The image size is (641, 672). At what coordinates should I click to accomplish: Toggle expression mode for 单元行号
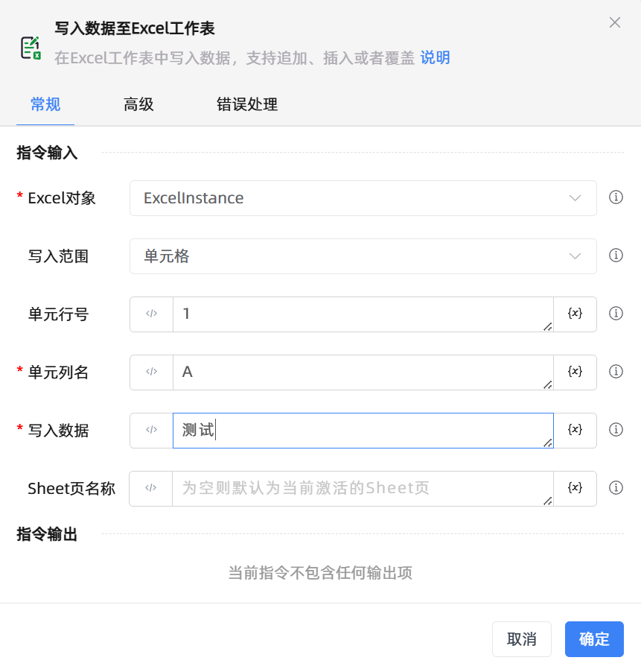pyautogui.click(x=151, y=314)
